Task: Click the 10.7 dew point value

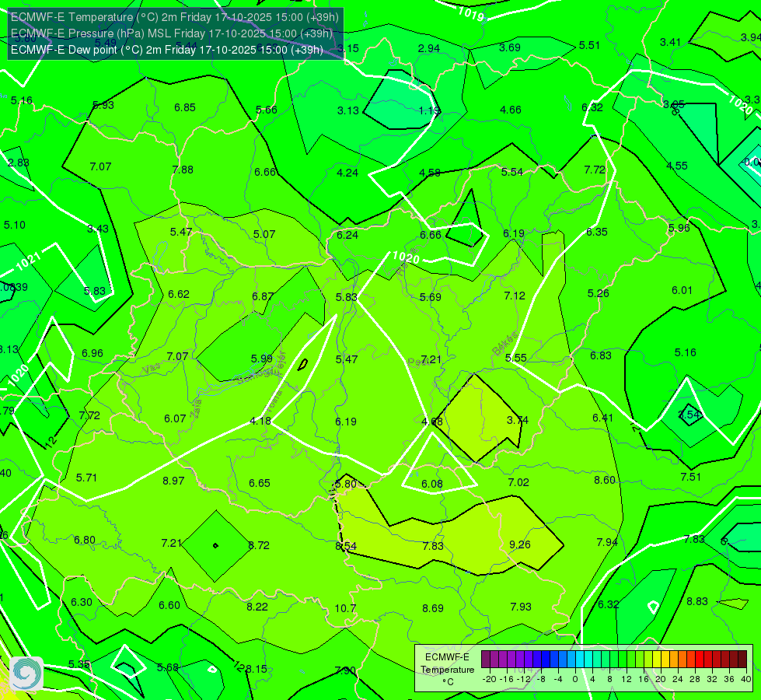Action: (x=345, y=608)
